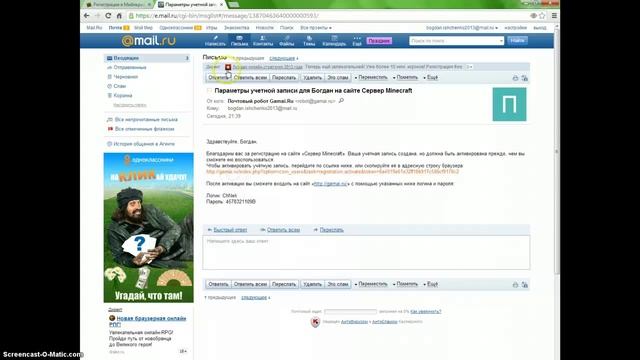
Task: Open Мой Мир in portal menu
Action: point(143,28)
